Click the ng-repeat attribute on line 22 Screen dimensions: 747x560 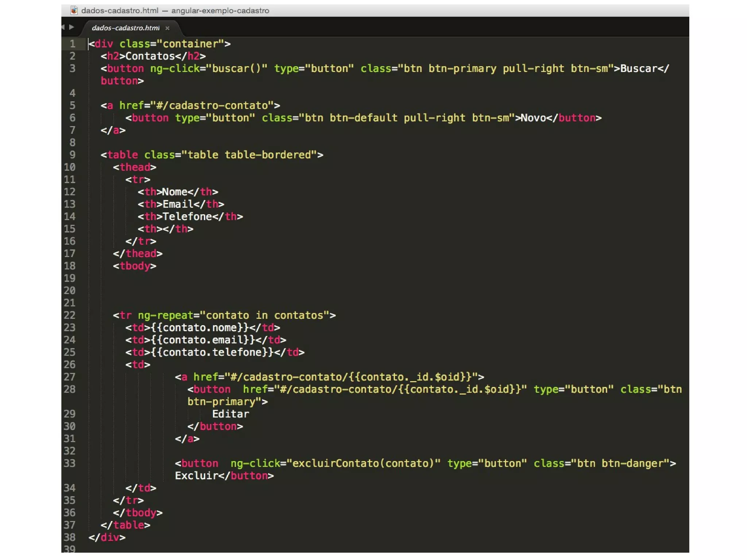[x=165, y=315]
